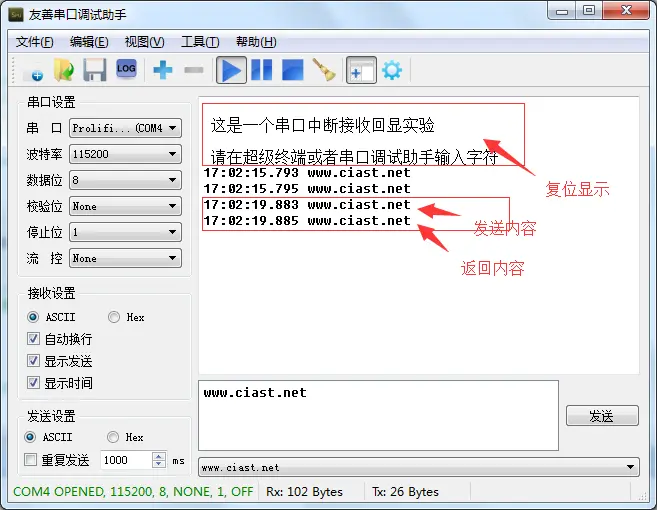Click the Tx: 26 Bytes counter
The width and height of the screenshot is (657, 510).
tap(405, 491)
